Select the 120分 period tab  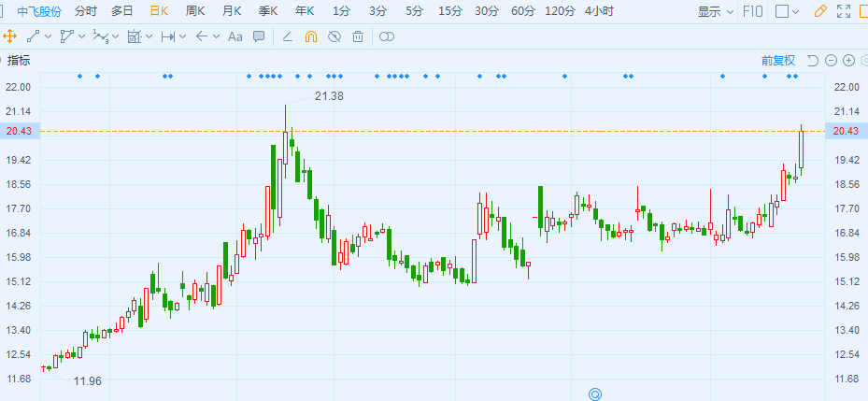[561, 11]
